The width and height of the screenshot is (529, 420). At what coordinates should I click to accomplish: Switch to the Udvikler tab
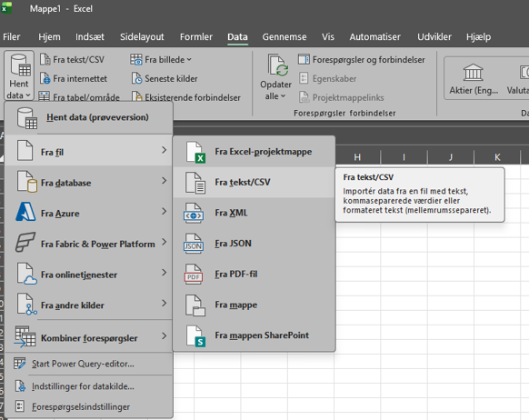pyautogui.click(x=434, y=36)
